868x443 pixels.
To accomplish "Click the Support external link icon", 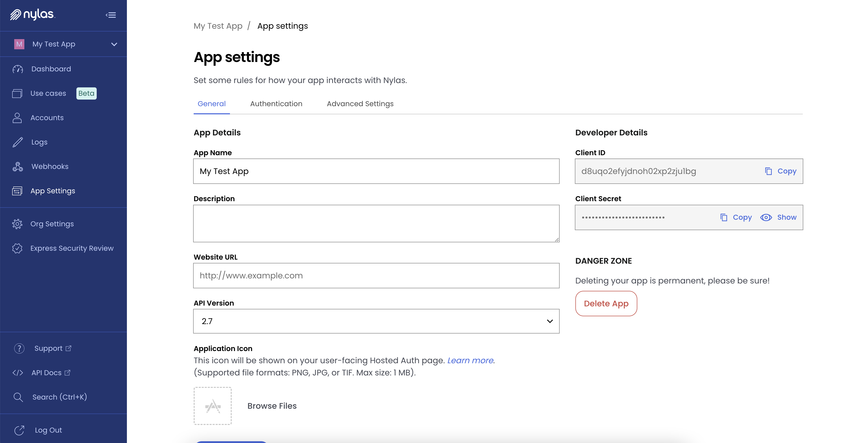I will pos(69,347).
